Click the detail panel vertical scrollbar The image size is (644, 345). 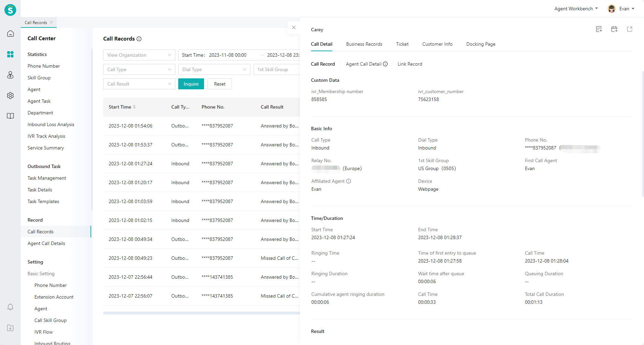[643, 134]
